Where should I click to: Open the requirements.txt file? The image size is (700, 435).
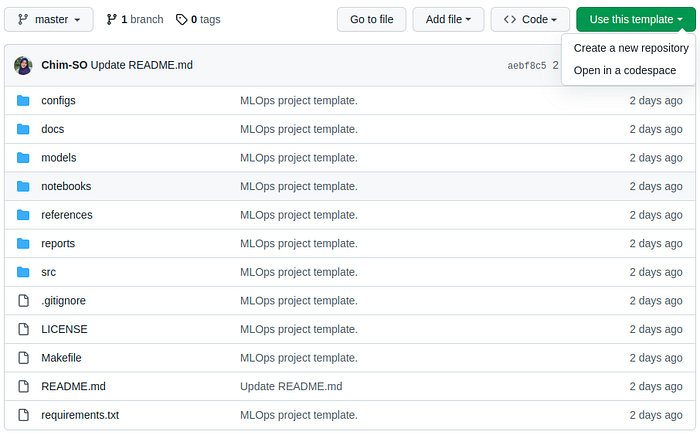(80, 415)
